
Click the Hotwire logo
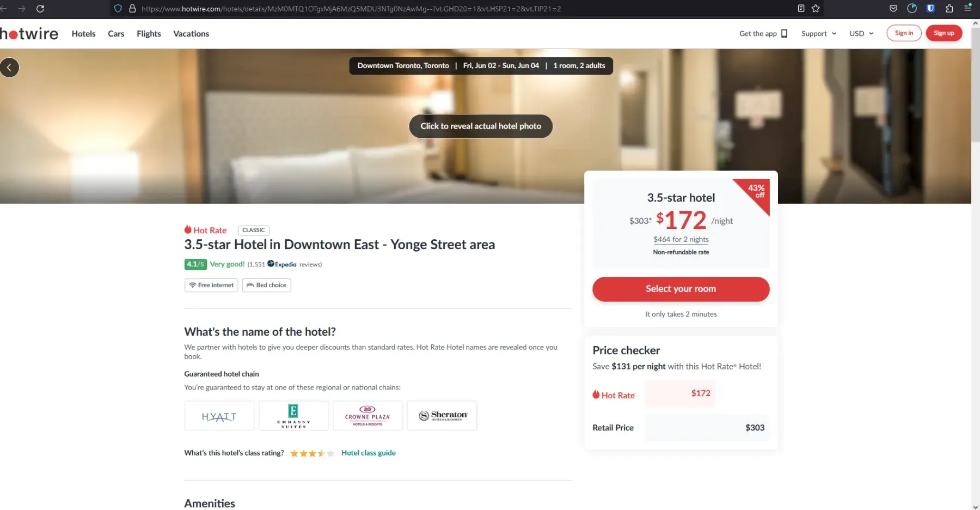click(x=29, y=34)
